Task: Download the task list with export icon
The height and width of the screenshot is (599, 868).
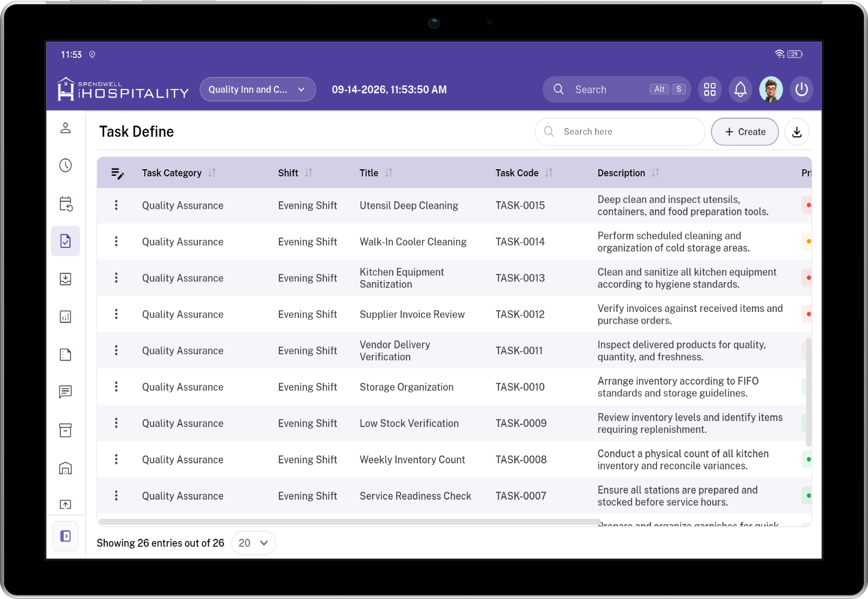Action: click(797, 132)
